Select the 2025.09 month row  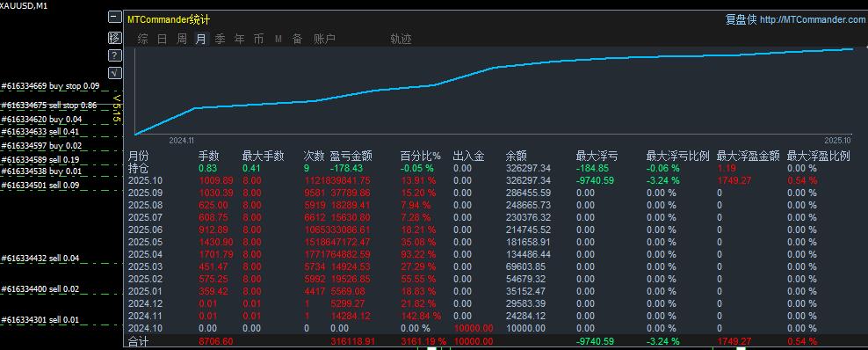coord(495,193)
